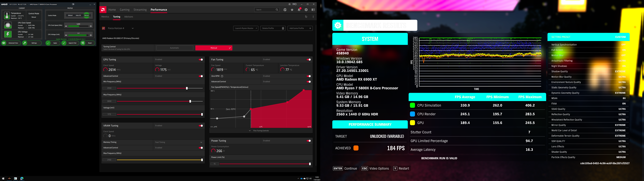Show hidden system tray icons chevron
644x181 pixels.
coord(298,178)
